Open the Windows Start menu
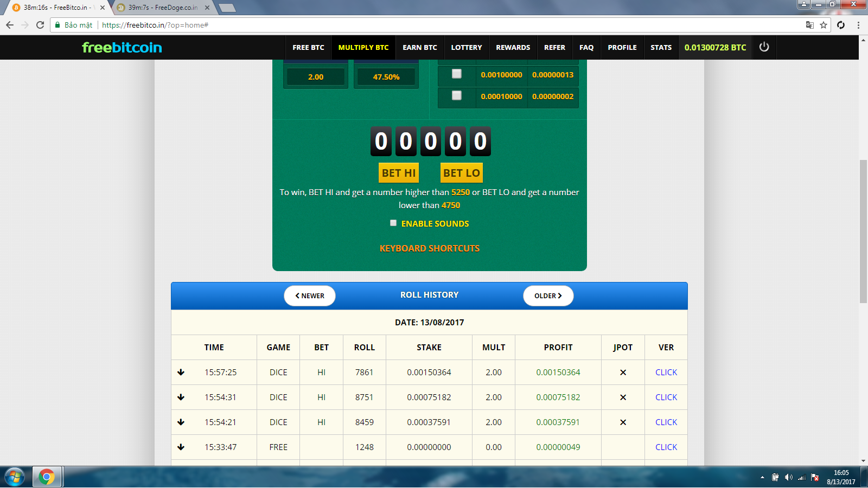 [x=14, y=477]
